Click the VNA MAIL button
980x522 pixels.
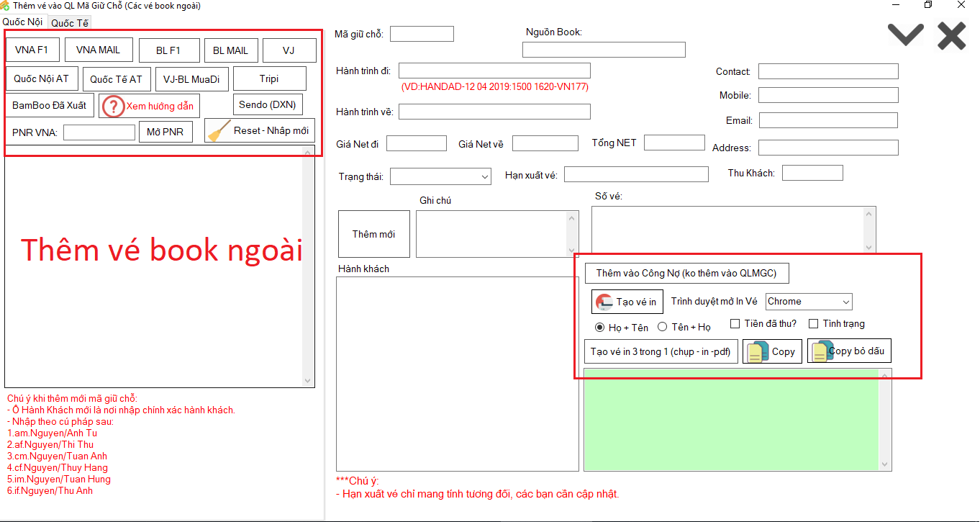[99, 50]
